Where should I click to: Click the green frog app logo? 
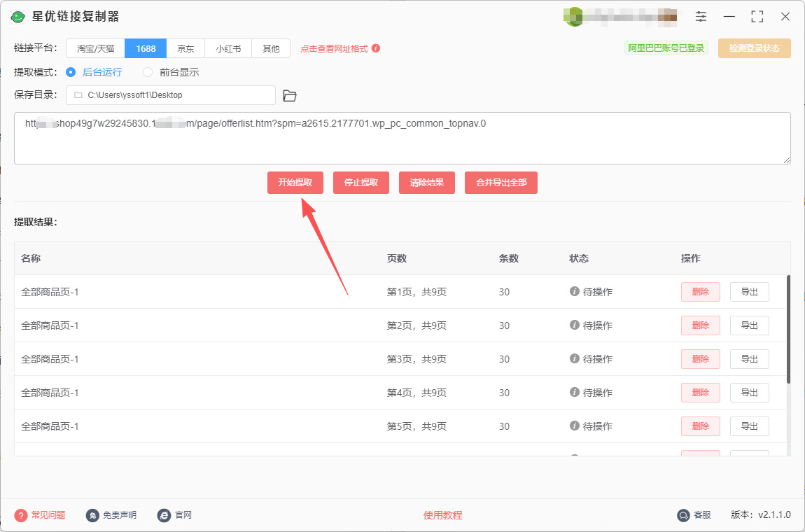tap(18, 17)
